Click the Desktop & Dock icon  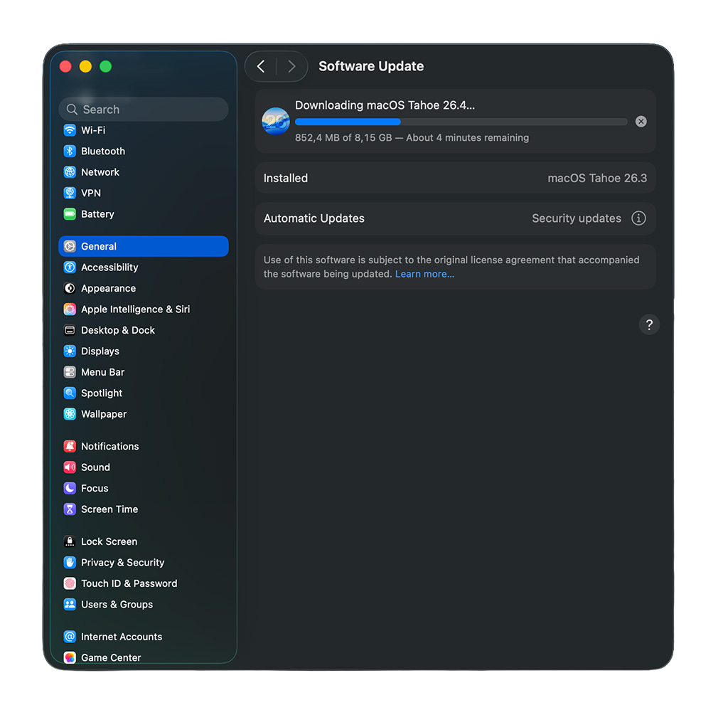tap(70, 330)
